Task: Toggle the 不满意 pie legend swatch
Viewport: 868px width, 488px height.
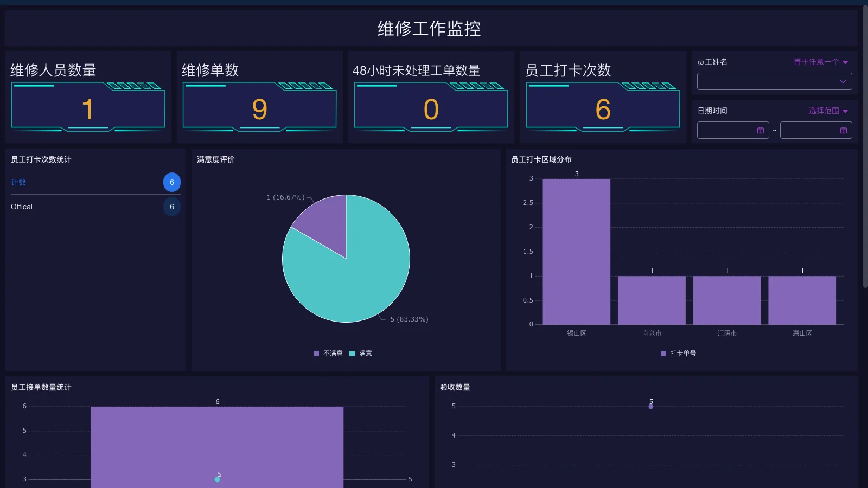Action: [316, 354]
